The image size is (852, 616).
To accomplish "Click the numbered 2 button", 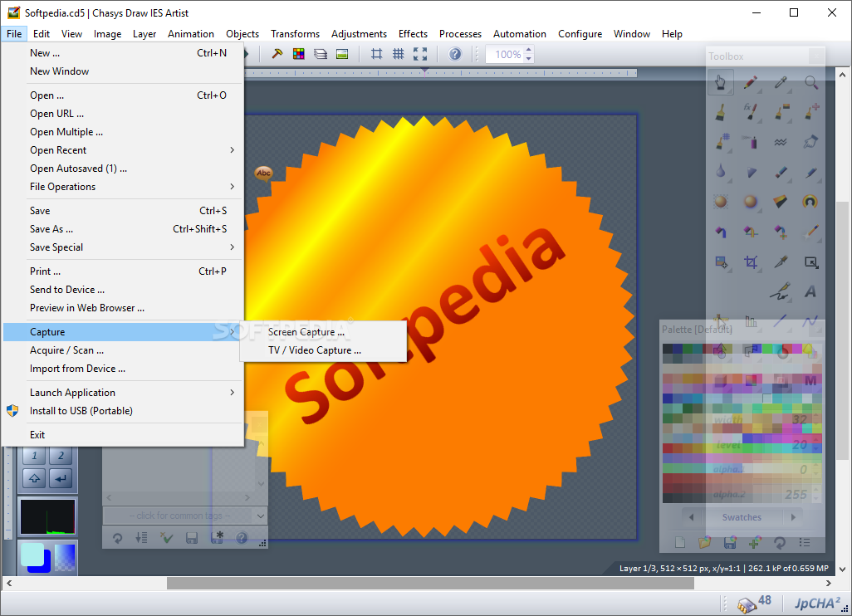I will (61, 455).
